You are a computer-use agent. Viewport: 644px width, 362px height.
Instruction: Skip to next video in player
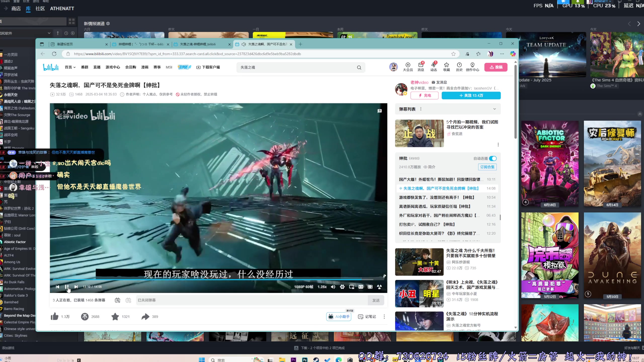(x=76, y=287)
